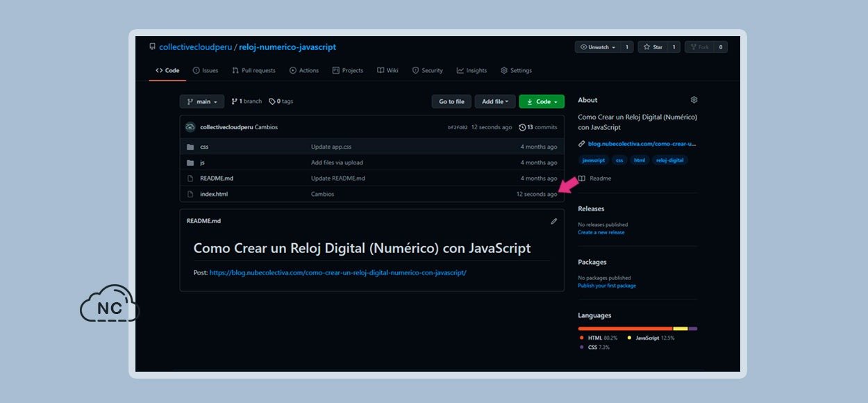Star this repository
The width and height of the screenshot is (868, 403).
pyautogui.click(x=653, y=47)
